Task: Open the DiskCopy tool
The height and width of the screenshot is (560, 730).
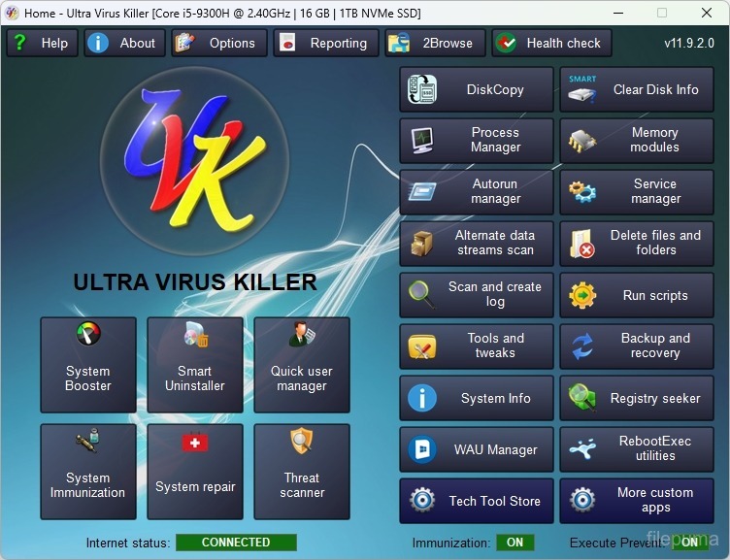Action: pyautogui.click(x=477, y=89)
